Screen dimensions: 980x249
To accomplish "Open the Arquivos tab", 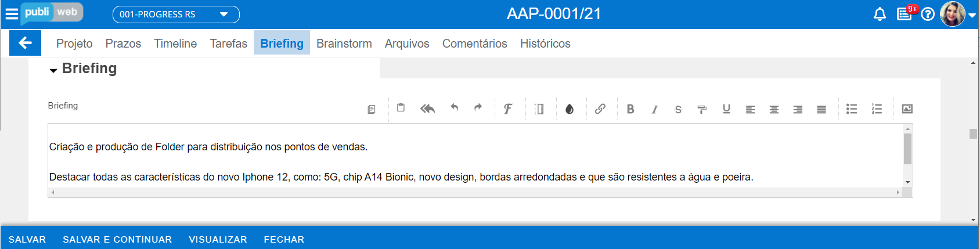I will (x=407, y=44).
